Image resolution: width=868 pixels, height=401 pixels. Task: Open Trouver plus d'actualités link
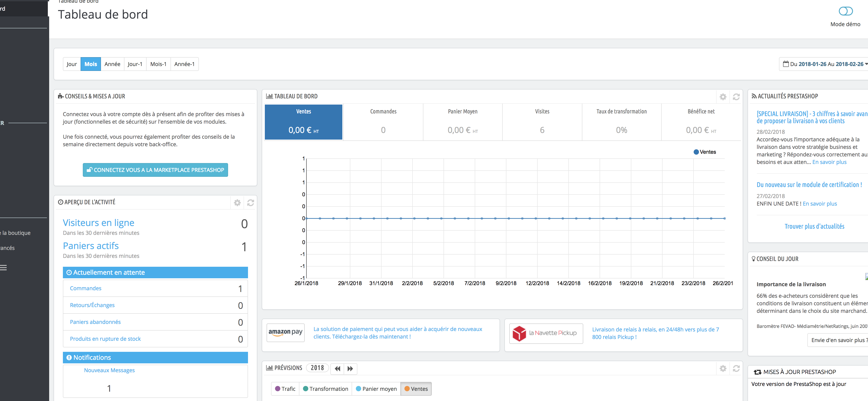814,226
